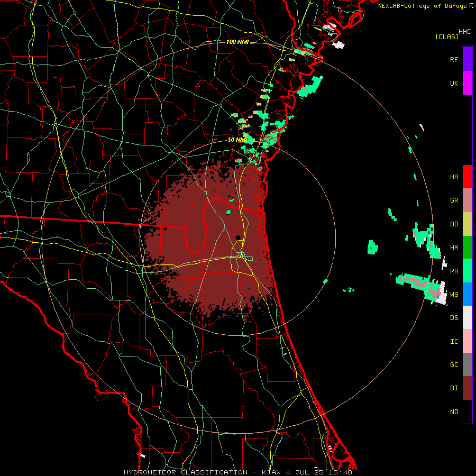Screen dimensions: 476x476
Task: Click the IC light pink legend swatch
Action: pyautogui.click(x=467, y=341)
